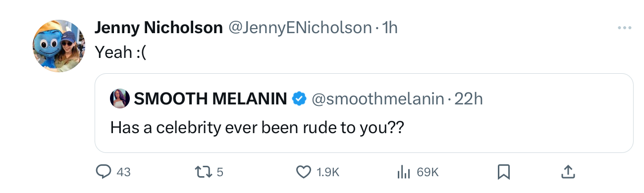Click the 1.9K likes count
The height and width of the screenshot is (193, 644).
click(327, 172)
